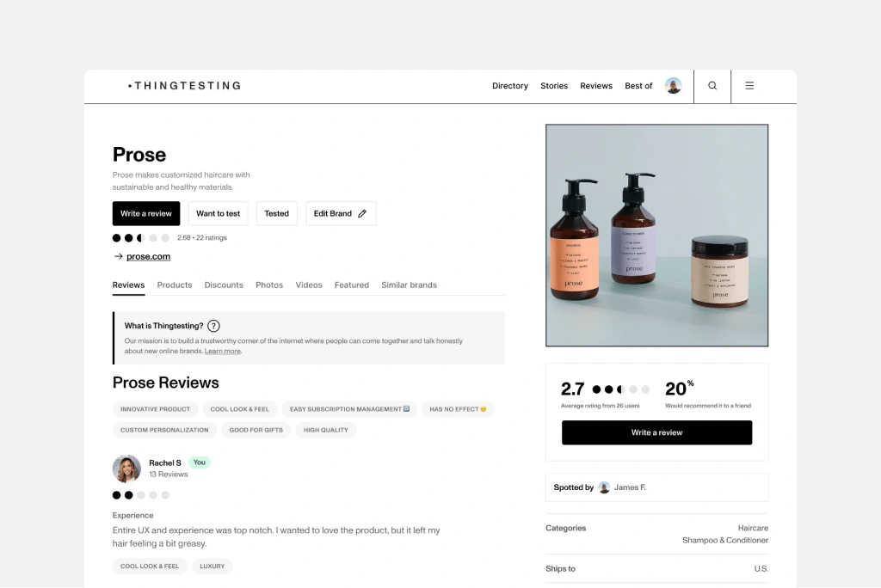Click Rachel's two-dot review rating
The height and width of the screenshot is (588, 881).
pos(141,495)
